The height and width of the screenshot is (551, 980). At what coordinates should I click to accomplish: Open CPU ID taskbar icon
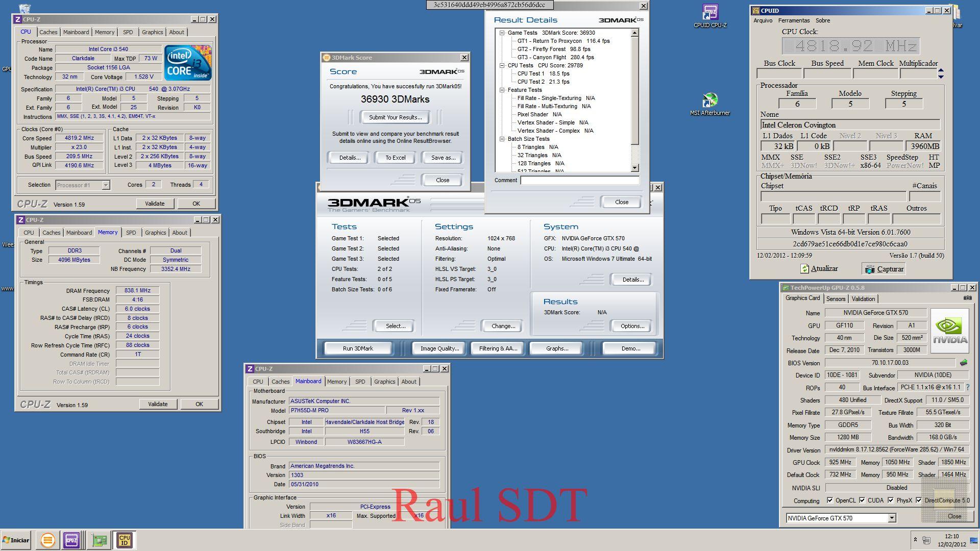(125, 540)
